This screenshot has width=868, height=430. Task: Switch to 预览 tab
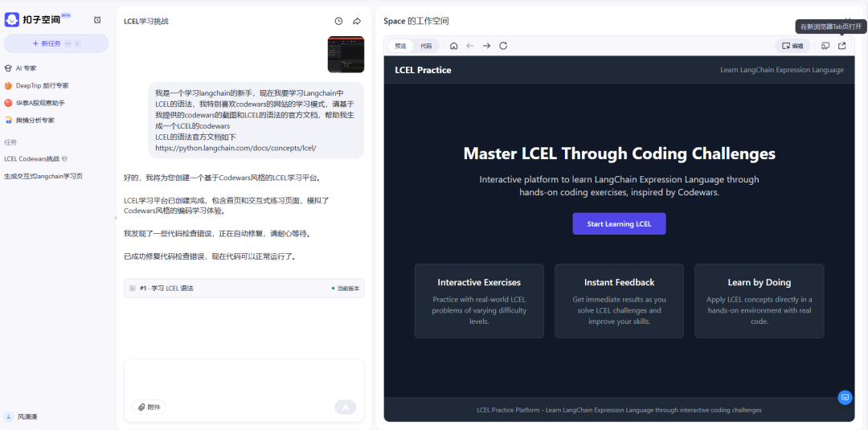coord(400,46)
